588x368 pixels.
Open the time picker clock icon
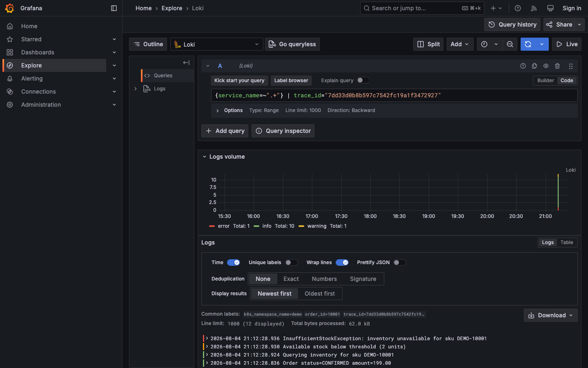(x=484, y=44)
